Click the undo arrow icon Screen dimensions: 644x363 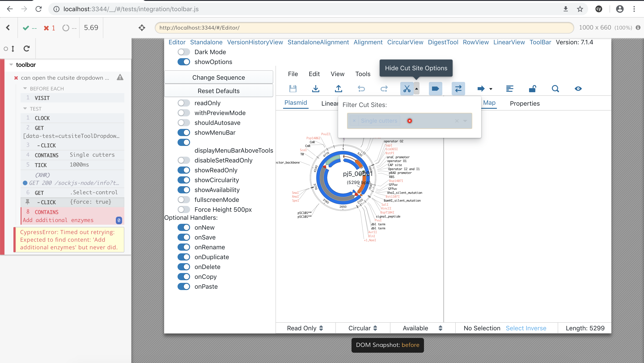(x=361, y=89)
